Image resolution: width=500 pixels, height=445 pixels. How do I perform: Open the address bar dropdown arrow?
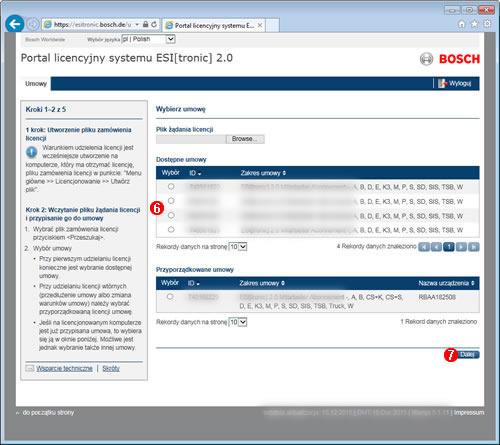click(137, 25)
